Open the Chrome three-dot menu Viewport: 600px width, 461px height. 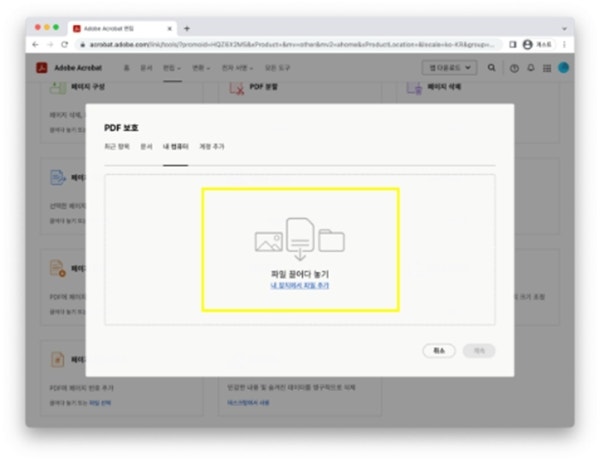click(x=564, y=45)
